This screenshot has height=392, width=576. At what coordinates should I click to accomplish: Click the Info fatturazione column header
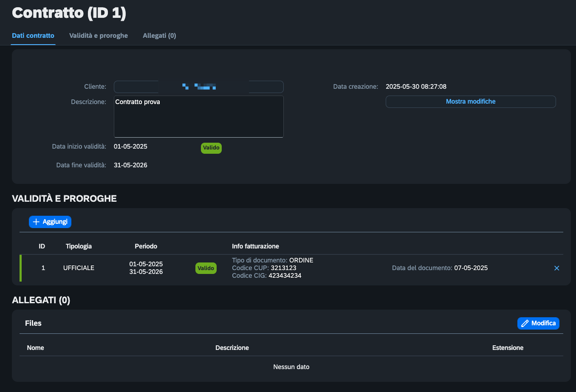tap(255, 246)
